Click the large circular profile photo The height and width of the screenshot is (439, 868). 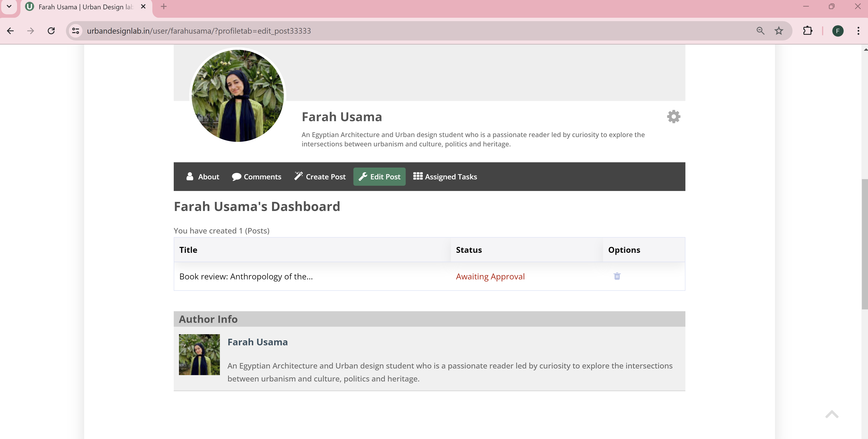tap(238, 96)
